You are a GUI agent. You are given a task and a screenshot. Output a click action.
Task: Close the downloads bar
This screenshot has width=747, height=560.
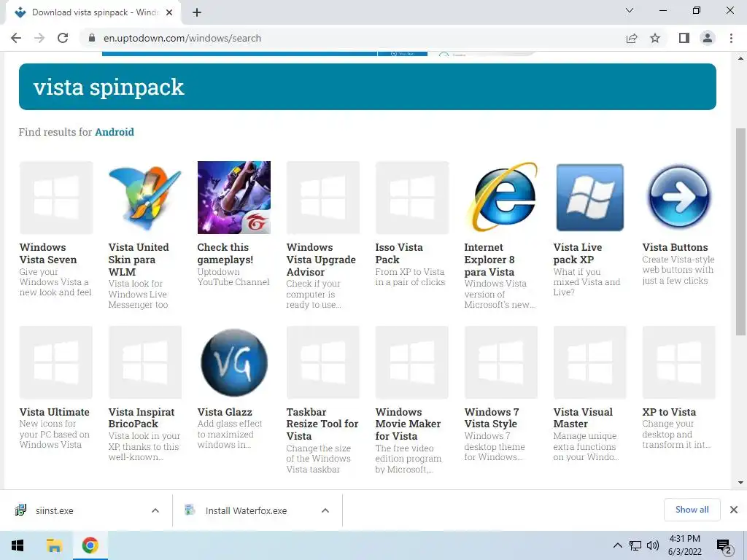point(734,510)
